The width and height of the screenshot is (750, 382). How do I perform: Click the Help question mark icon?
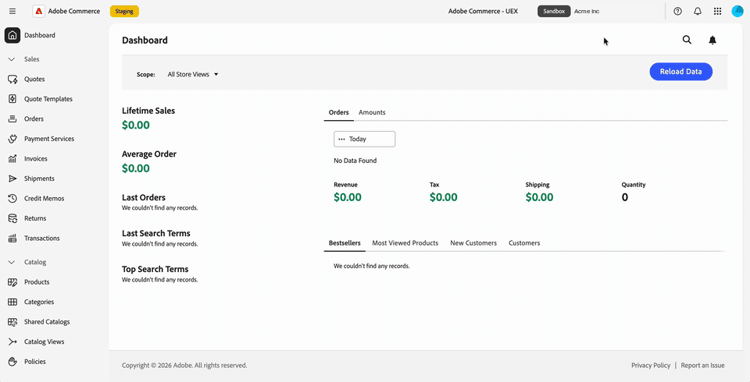point(677,11)
